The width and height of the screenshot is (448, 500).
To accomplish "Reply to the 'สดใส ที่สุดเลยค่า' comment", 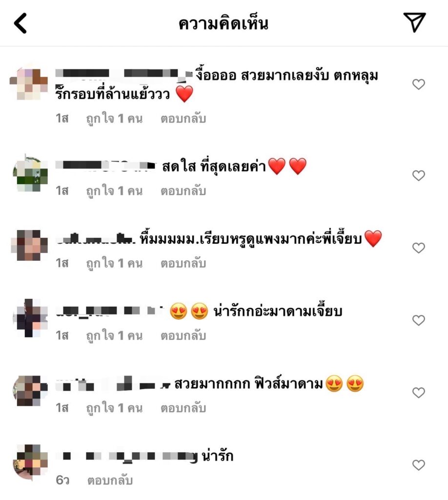I will (x=183, y=191).
